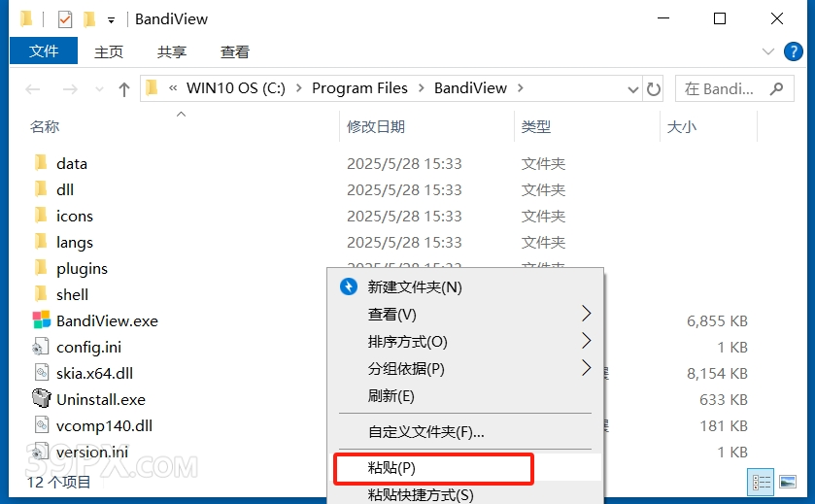Open the 查看(V) submenu

tap(465, 314)
